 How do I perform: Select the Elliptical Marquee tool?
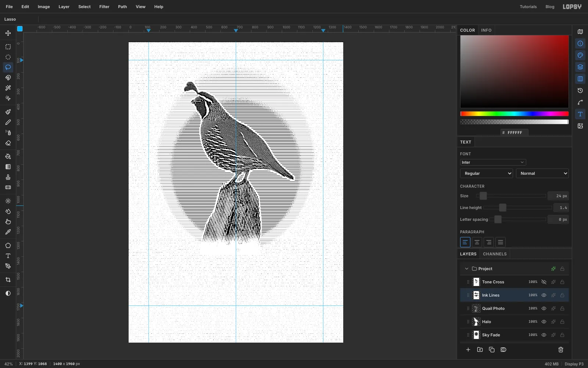click(x=8, y=57)
